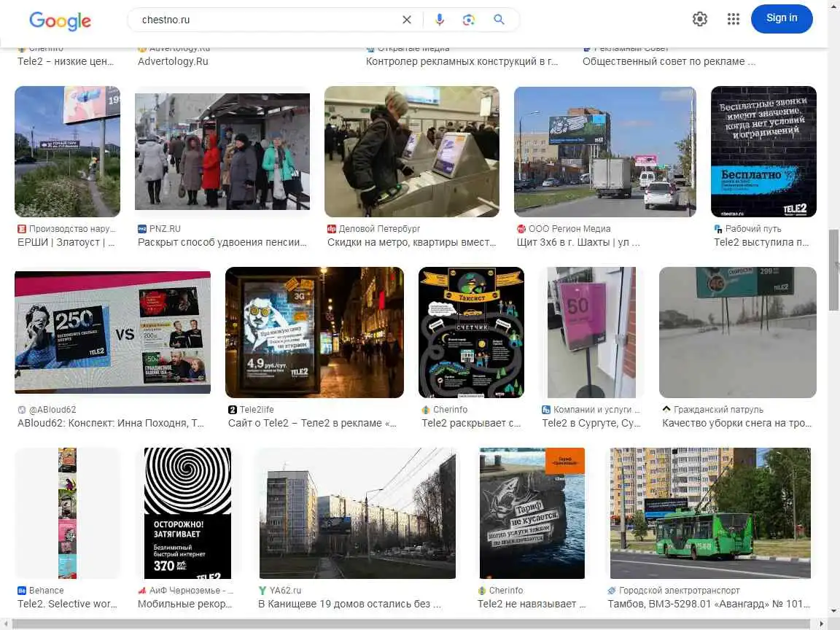Click source label 'ООО Регион Медиа'
Screen dimensions: 840x630
point(569,229)
